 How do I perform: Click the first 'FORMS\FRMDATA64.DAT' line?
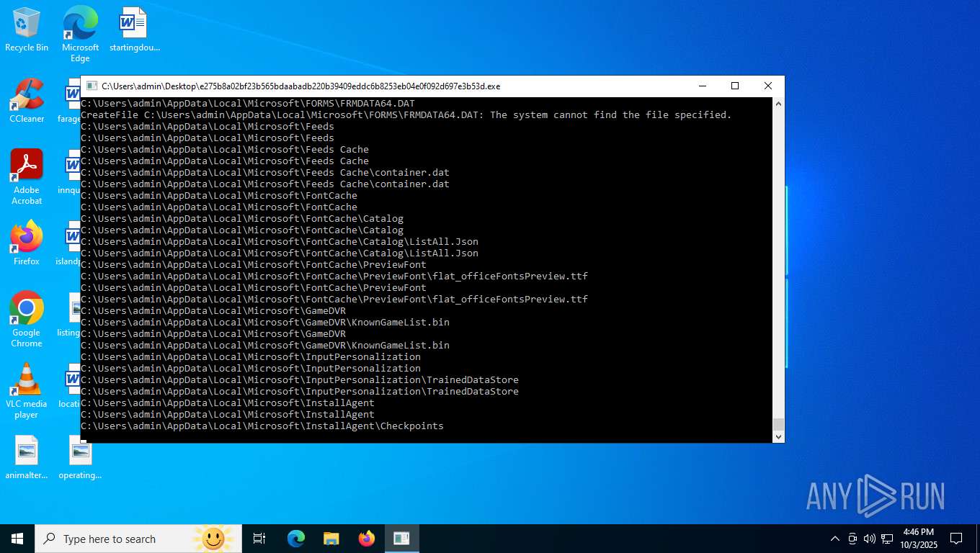coord(248,104)
